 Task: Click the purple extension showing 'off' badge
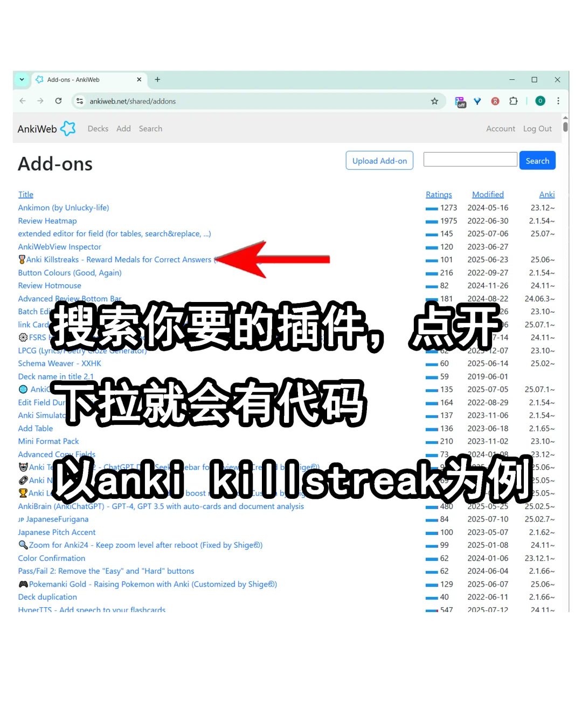tap(461, 102)
